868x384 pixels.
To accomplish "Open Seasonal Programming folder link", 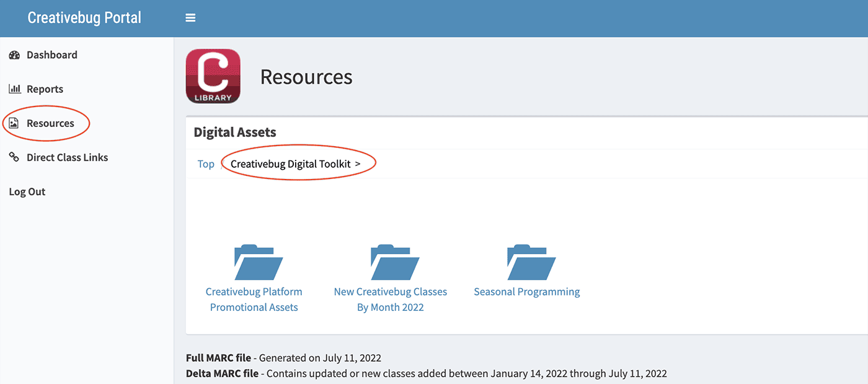I will tap(527, 292).
